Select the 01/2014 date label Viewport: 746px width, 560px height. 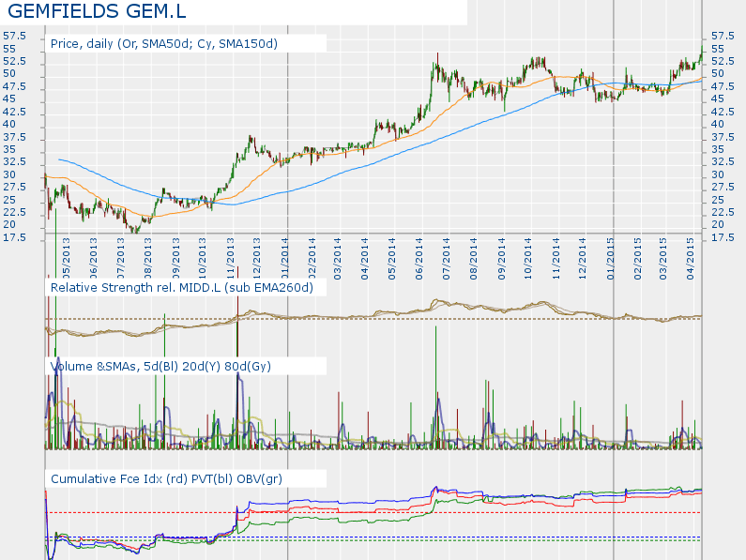click(284, 258)
